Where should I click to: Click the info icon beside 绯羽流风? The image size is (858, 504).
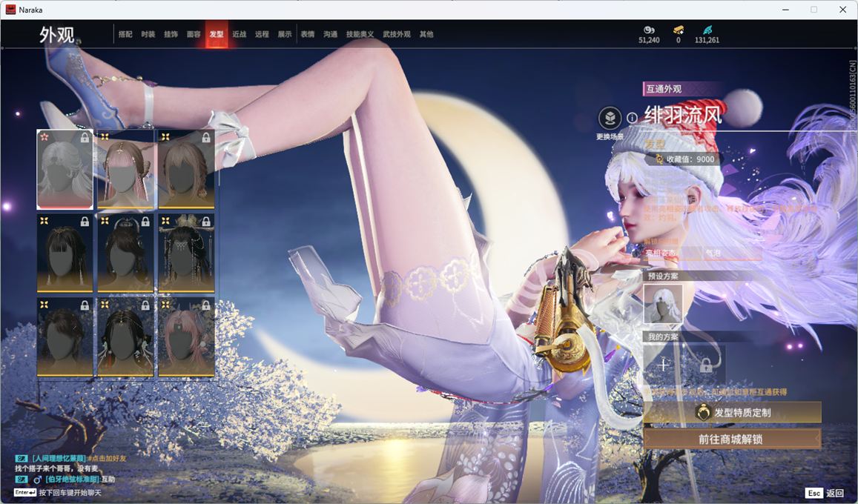click(632, 118)
